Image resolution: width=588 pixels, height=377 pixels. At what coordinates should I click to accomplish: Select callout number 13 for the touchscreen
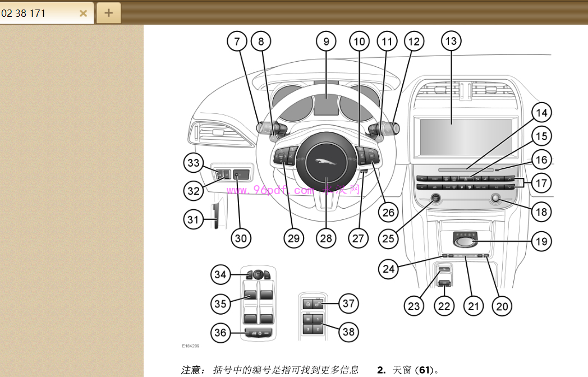click(451, 40)
